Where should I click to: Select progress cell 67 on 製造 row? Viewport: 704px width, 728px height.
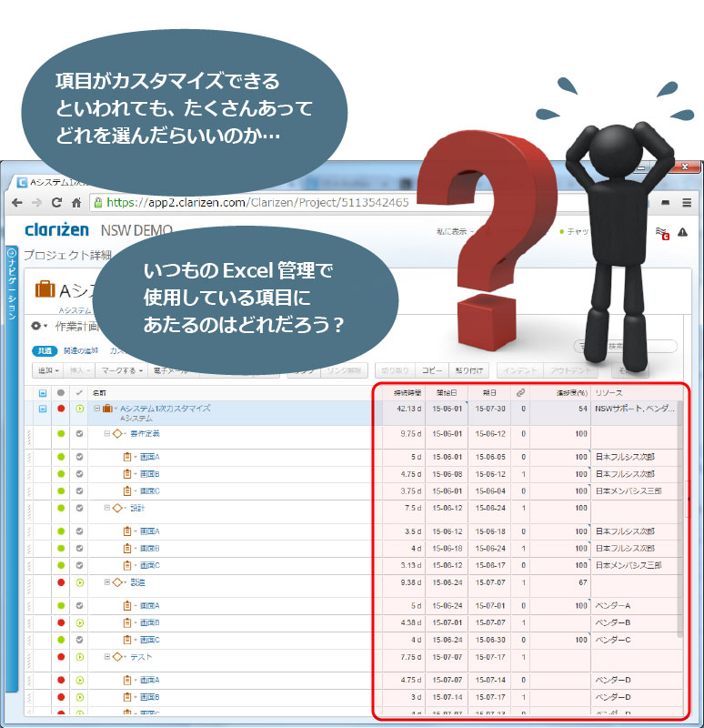pyautogui.click(x=560, y=586)
